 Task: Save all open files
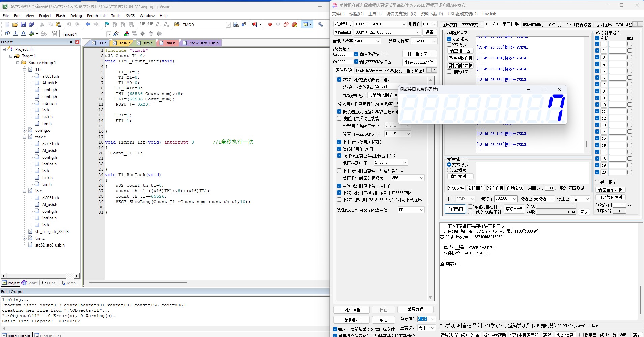31,24
